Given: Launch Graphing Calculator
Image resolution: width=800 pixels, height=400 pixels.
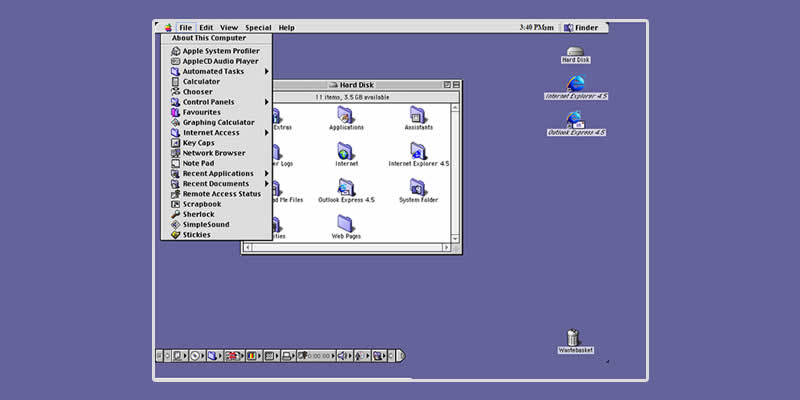Looking at the screenshot, I should (x=215, y=122).
